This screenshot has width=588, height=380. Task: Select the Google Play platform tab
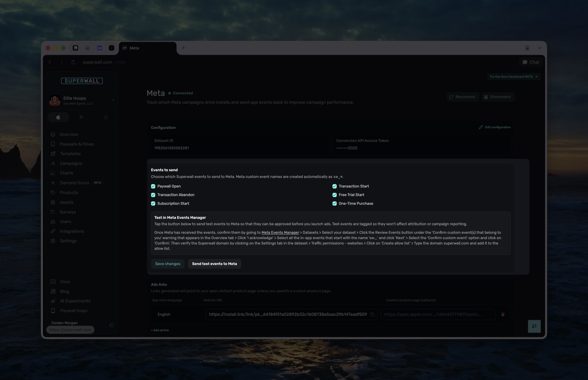point(82,117)
